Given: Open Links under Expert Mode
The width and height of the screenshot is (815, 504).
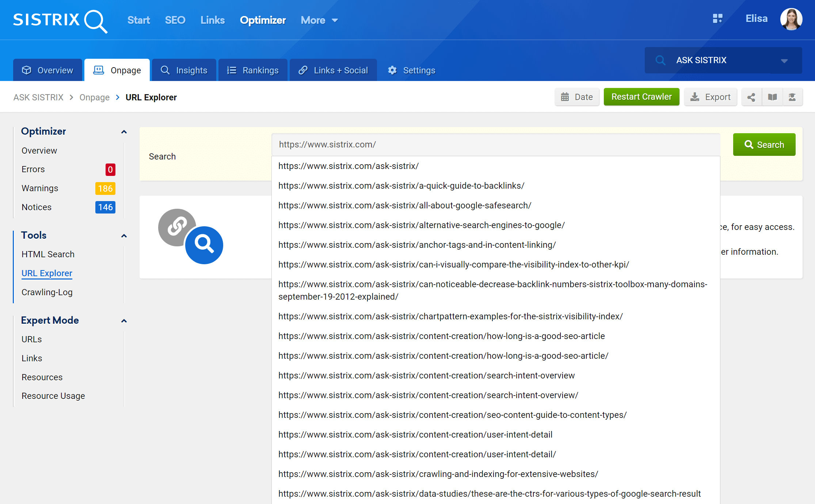Looking at the screenshot, I should click(x=32, y=358).
